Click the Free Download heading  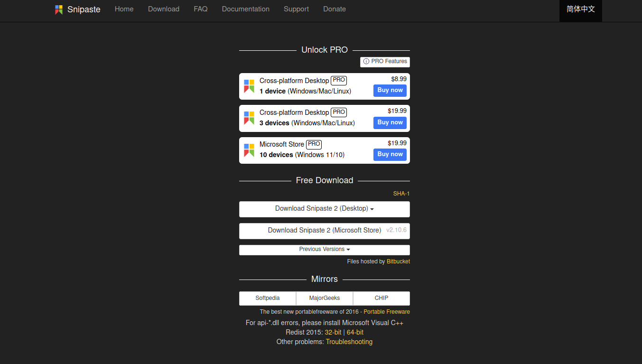coord(325,180)
